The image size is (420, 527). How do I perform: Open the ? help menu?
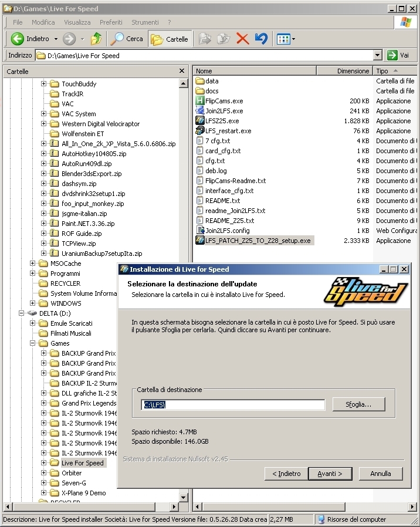click(170, 22)
